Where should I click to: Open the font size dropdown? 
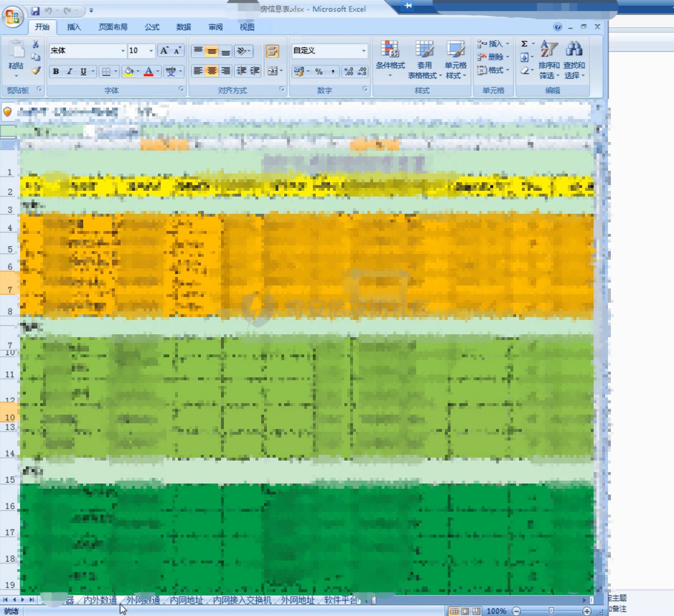point(151,51)
